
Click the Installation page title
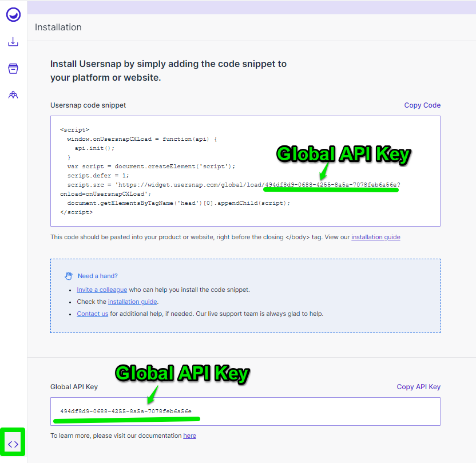tap(58, 27)
